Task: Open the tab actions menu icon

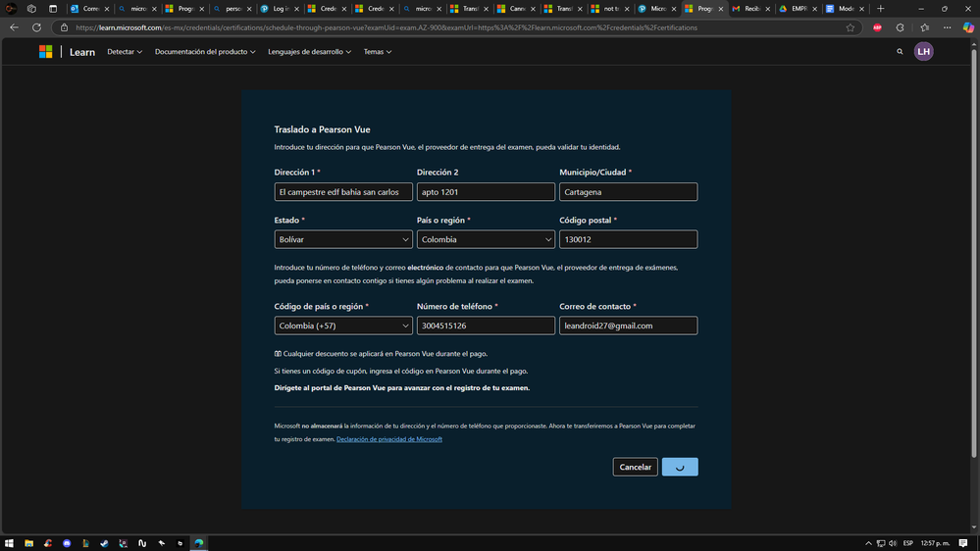Action: pyautogui.click(x=53, y=9)
